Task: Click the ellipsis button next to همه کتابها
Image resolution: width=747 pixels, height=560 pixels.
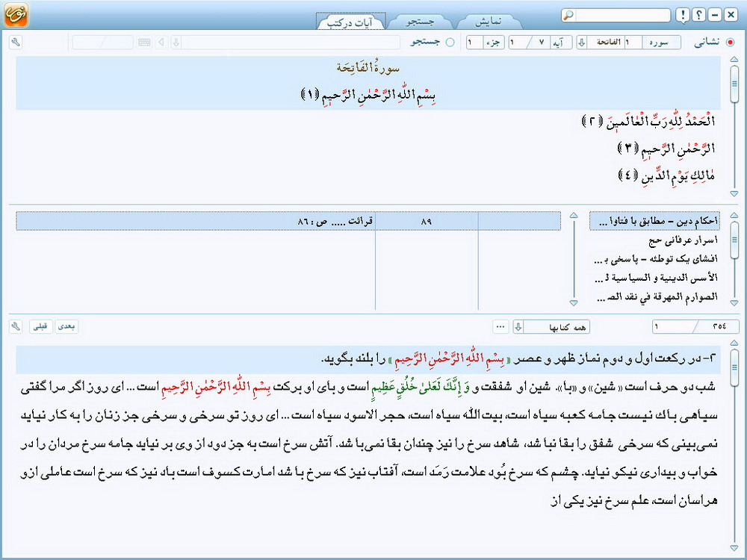Action: click(500, 327)
